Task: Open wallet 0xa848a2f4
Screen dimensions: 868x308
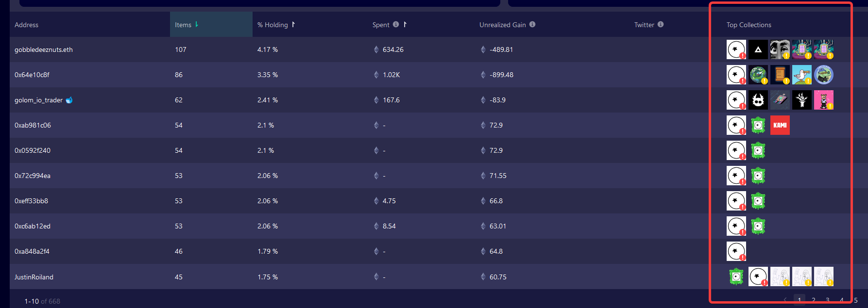Action: tap(32, 251)
